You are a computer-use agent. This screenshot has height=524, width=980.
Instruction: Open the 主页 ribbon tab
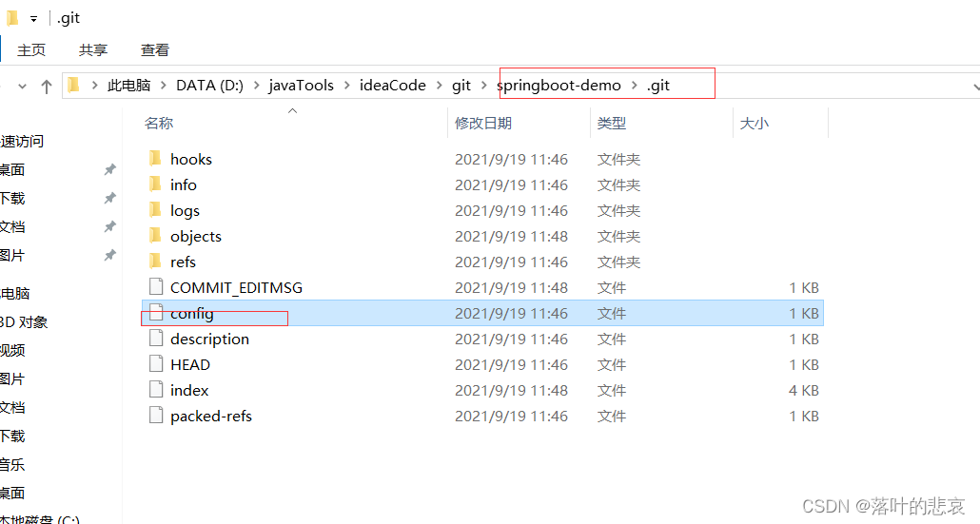[x=31, y=50]
